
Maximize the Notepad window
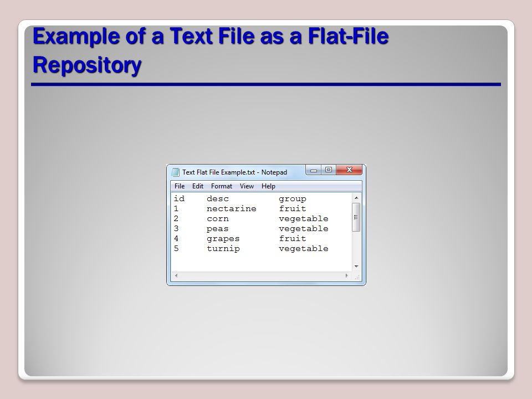tap(329, 170)
